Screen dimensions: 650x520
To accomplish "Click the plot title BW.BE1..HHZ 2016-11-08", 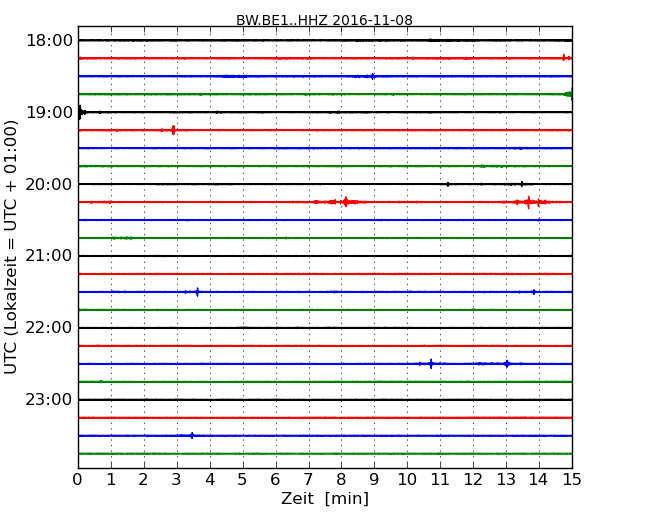I will point(324,20).
